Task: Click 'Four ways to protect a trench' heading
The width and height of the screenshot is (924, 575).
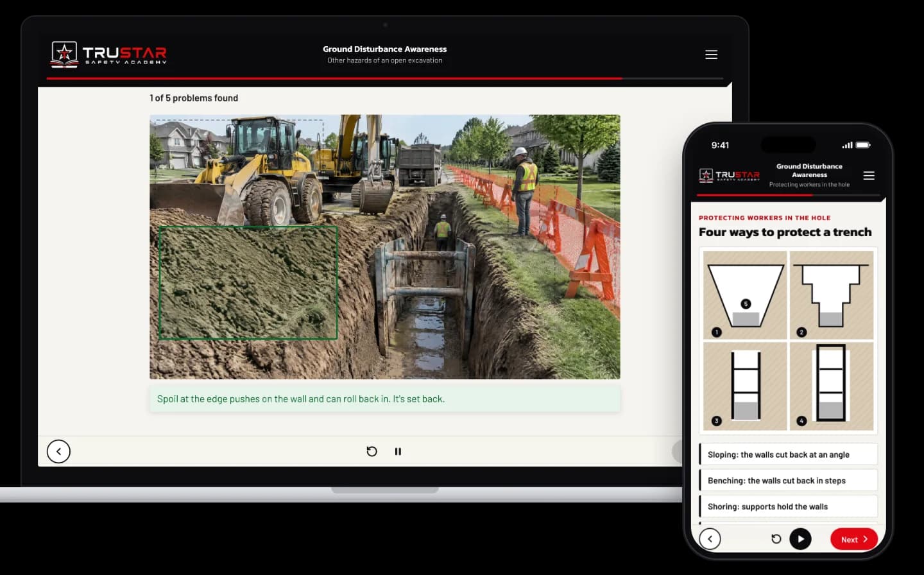Action: click(785, 232)
